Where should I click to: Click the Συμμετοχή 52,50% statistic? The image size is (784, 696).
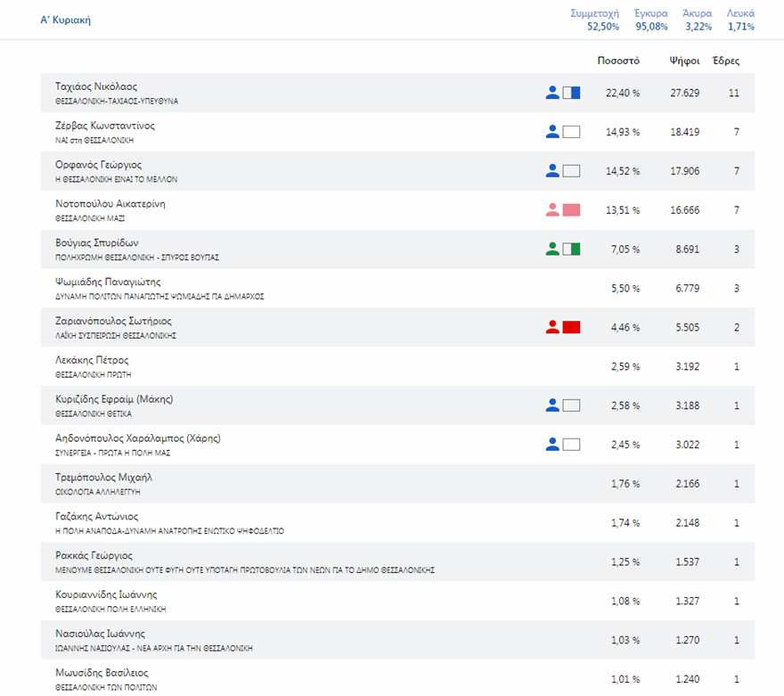pyautogui.click(x=594, y=20)
